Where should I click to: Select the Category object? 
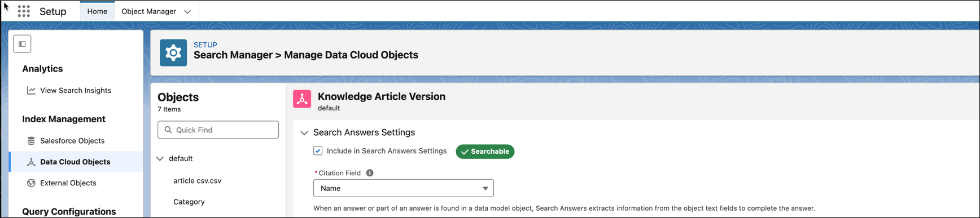189,202
